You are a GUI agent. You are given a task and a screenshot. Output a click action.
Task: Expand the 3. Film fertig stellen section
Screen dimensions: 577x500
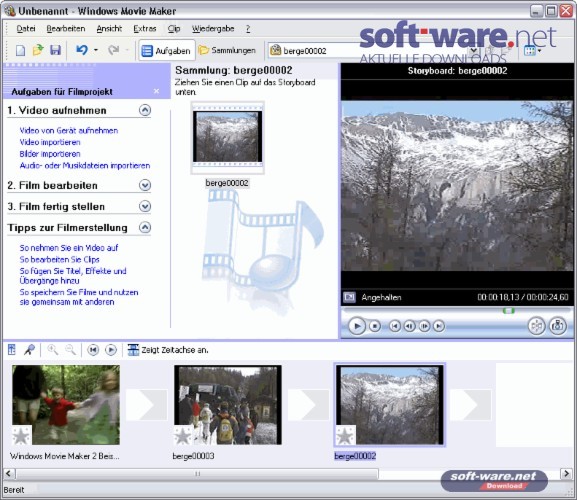pyautogui.click(x=145, y=206)
